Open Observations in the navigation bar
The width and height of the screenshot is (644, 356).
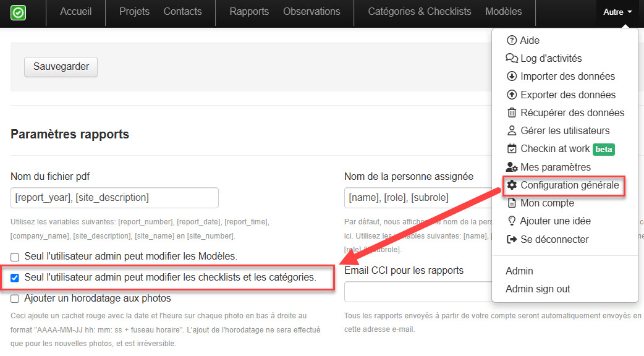(x=311, y=12)
